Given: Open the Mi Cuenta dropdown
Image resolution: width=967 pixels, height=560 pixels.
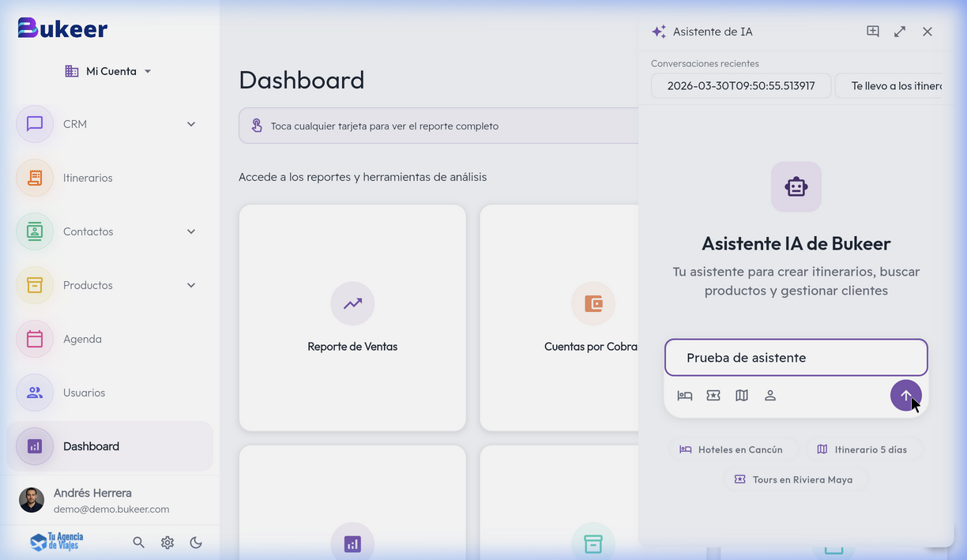Looking at the screenshot, I should pos(108,70).
